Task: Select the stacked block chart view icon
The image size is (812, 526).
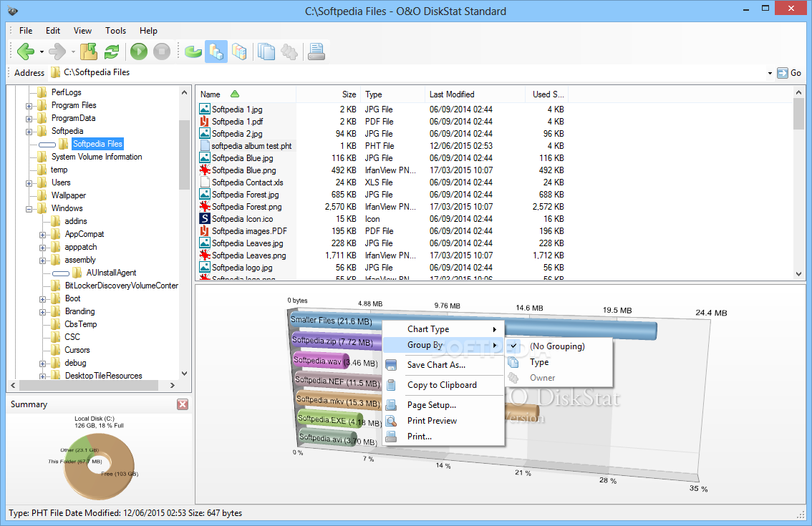Action: (238, 52)
